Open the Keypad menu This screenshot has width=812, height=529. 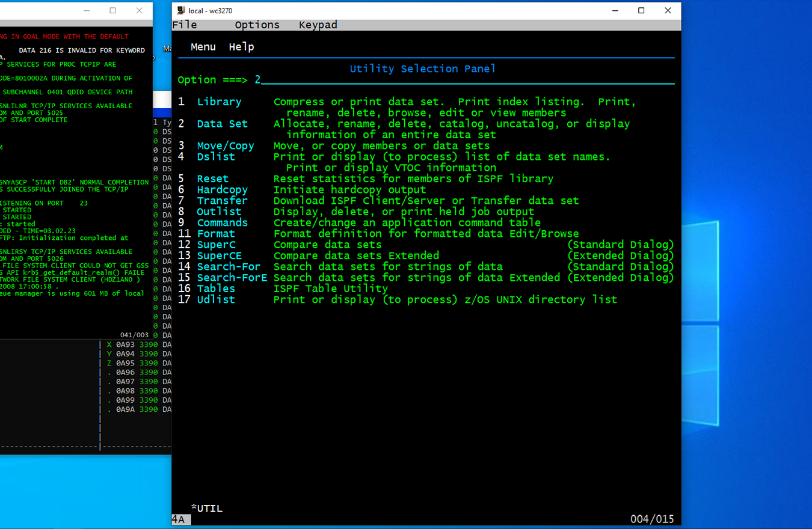318,25
